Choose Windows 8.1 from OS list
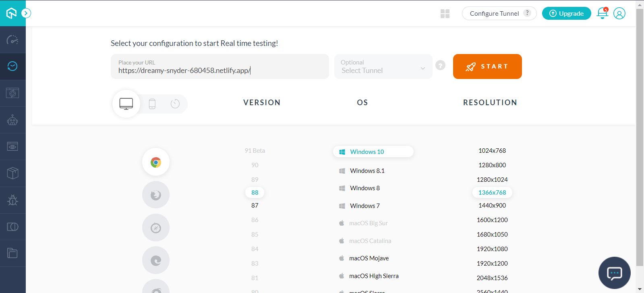644x293 pixels. click(367, 171)
